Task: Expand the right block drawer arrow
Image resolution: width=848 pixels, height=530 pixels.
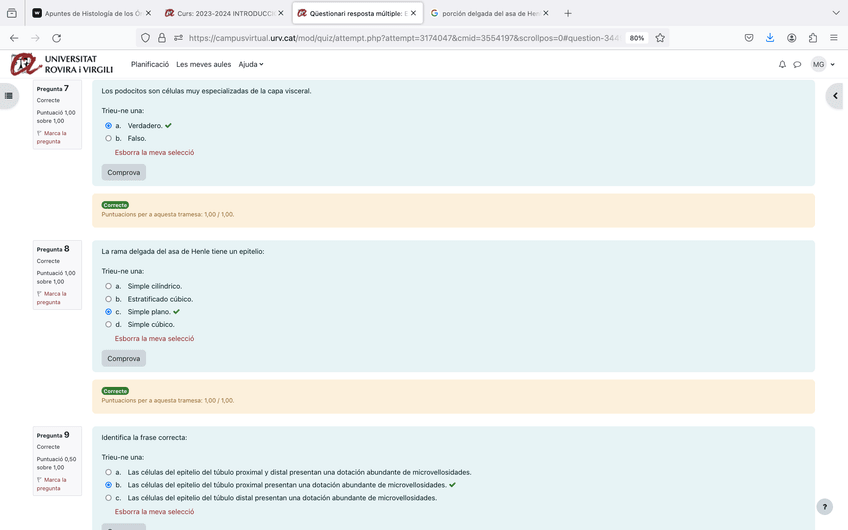Action: coord(835,96)
